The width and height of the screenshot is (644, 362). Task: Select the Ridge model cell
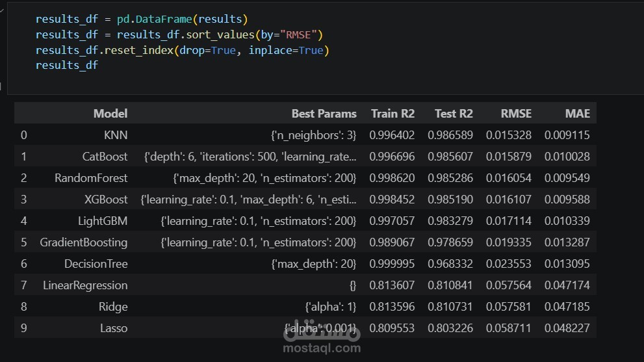point(113,307)
